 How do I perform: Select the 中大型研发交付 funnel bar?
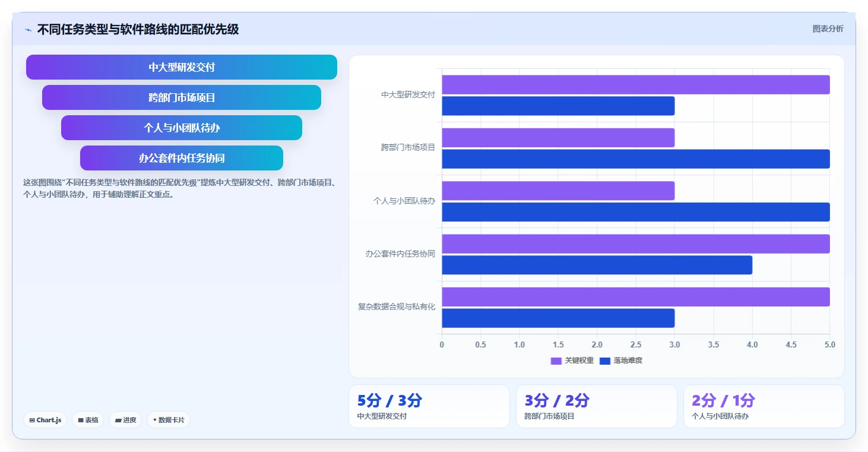click(x=182, y=67)
